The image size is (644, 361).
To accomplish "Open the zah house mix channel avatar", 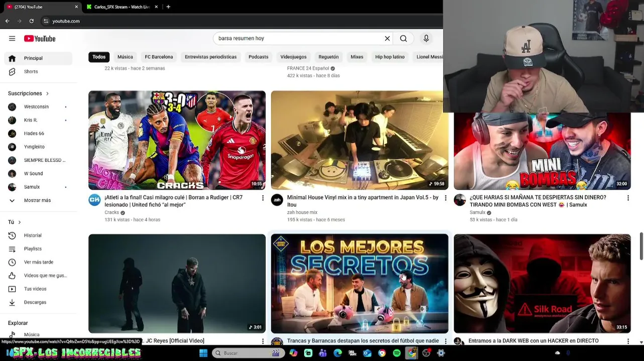I will coord(277,201).
